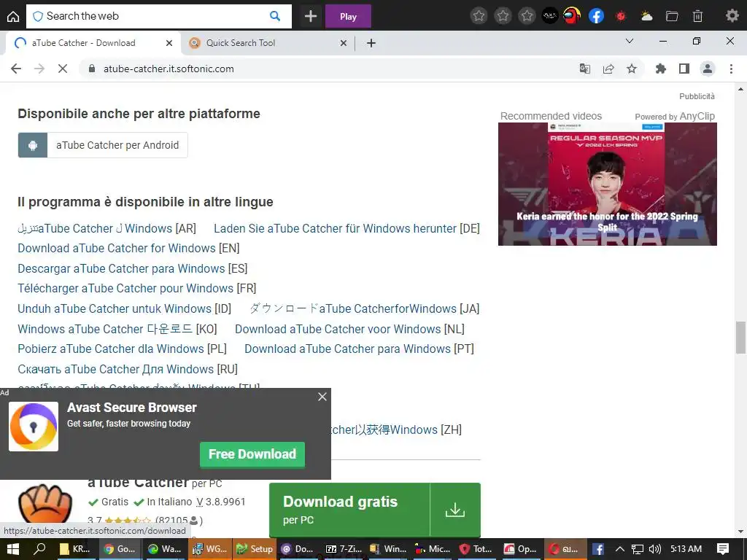Viewport: 747px width, 560px height.
Task: Open the Facebook taskbar icon
Action: [x=598, y=548]
